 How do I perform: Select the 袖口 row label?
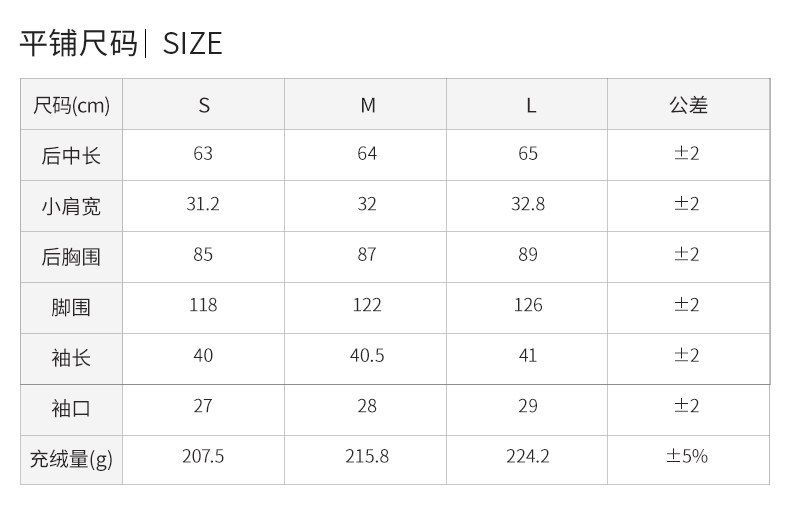[72, 409]
